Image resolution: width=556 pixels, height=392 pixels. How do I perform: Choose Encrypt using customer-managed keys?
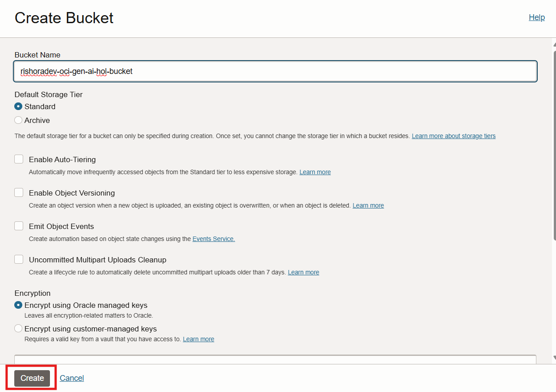(x=18, y=329)
